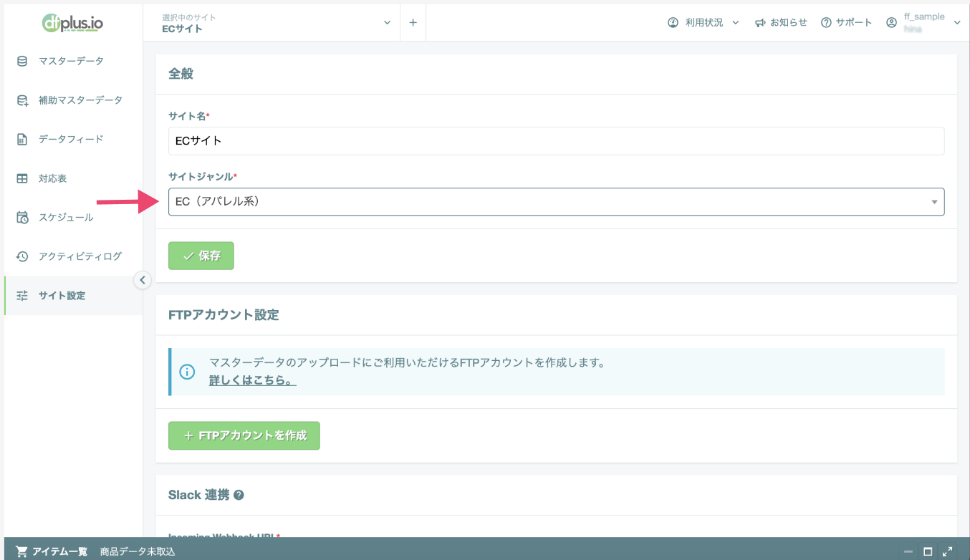Screen dimensions: 970x560
Task: Click the user avatar icon
Action: tap(891, 23)
